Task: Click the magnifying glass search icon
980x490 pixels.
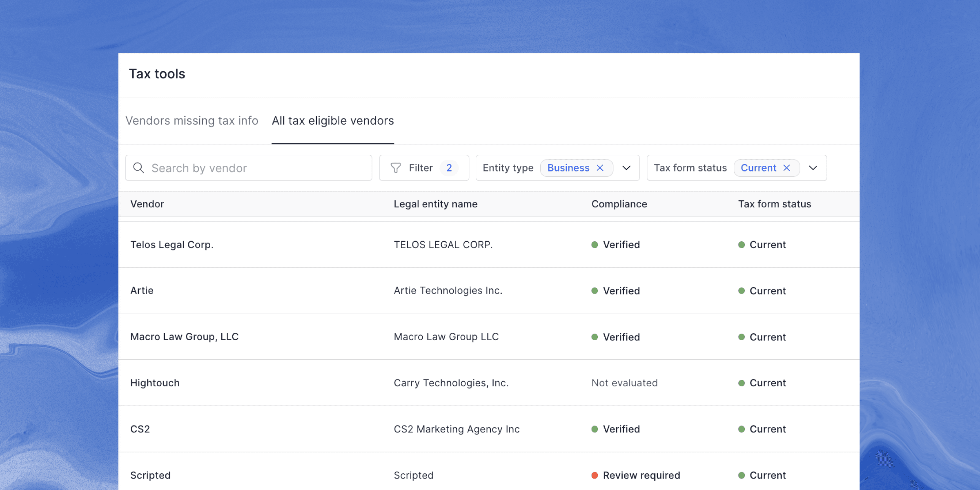Action: [x=138, y=168]
